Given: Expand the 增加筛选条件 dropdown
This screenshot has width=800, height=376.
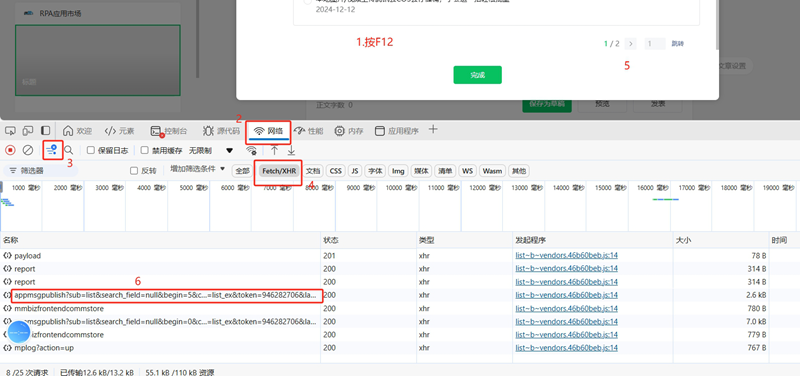Looking at the screenshot, I should coord(197,169).
